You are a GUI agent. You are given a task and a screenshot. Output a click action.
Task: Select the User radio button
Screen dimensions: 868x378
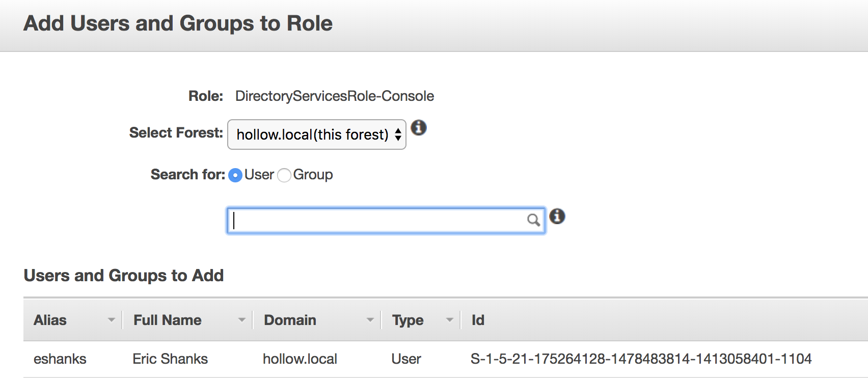(x=235, y=175)
